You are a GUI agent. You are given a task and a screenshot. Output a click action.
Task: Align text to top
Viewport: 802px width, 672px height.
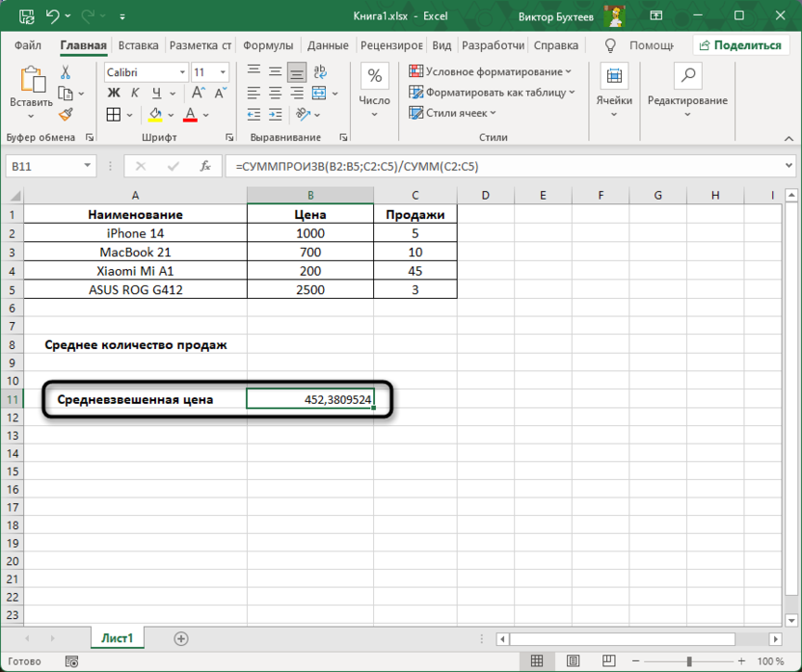[x=254, y=71]
